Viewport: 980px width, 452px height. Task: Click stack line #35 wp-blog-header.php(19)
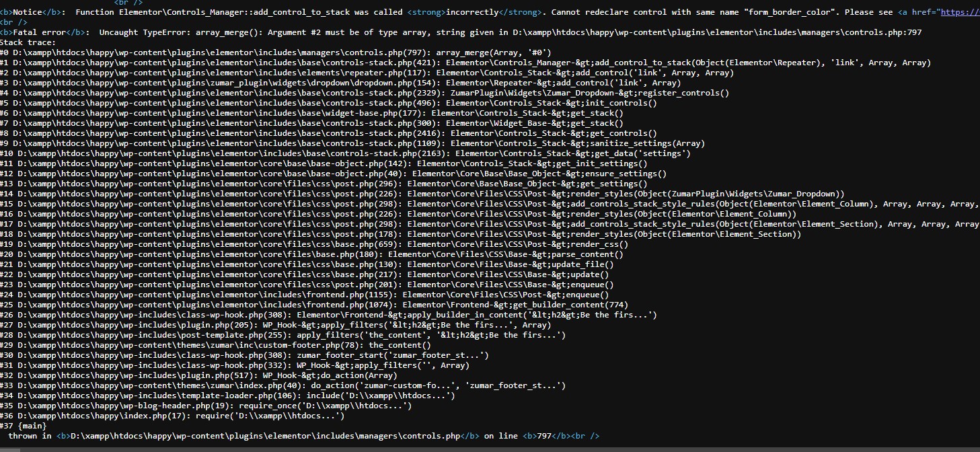206,406
